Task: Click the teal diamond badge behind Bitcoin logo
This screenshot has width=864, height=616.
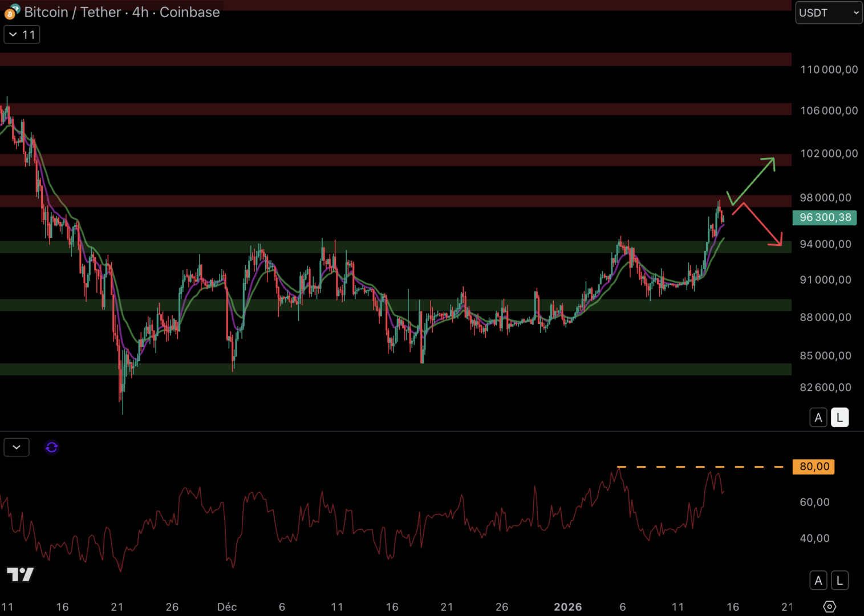Action: pos(16,8)
